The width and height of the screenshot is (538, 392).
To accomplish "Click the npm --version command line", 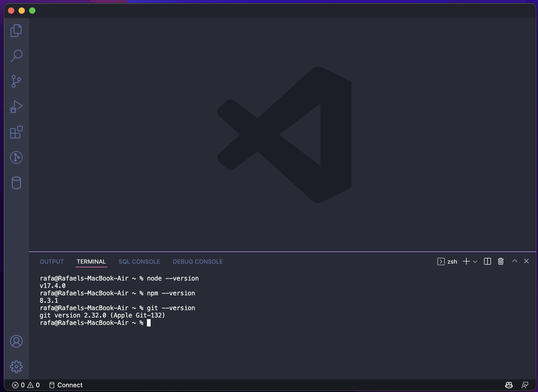I will point(117,293).
